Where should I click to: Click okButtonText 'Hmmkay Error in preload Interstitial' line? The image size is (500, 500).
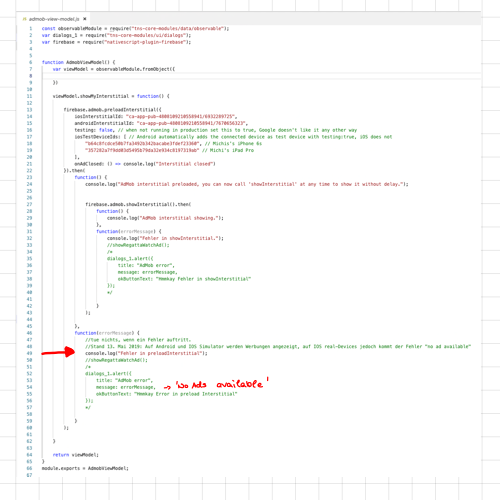click(x=167, y=394)
